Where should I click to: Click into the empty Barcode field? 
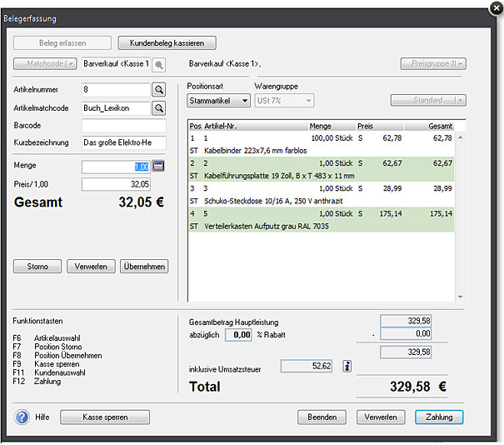(x=124, y=125)
